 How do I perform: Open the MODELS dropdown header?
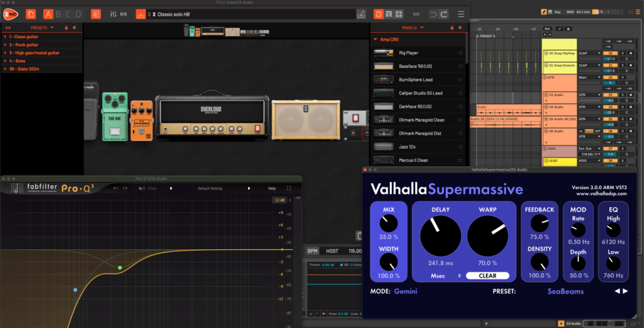[x=413, y=28]
